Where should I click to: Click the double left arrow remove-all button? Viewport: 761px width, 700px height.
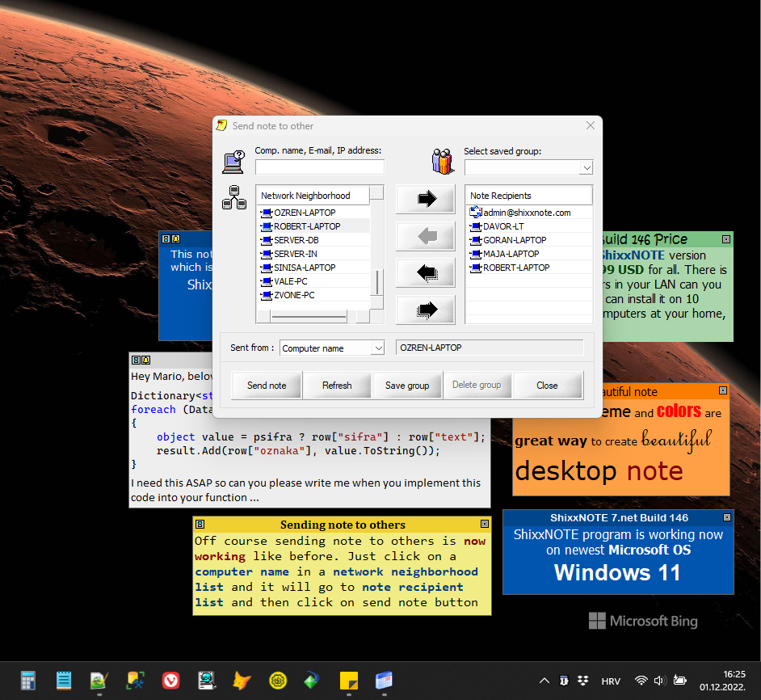pyautogui.click(x=425, y=272)
